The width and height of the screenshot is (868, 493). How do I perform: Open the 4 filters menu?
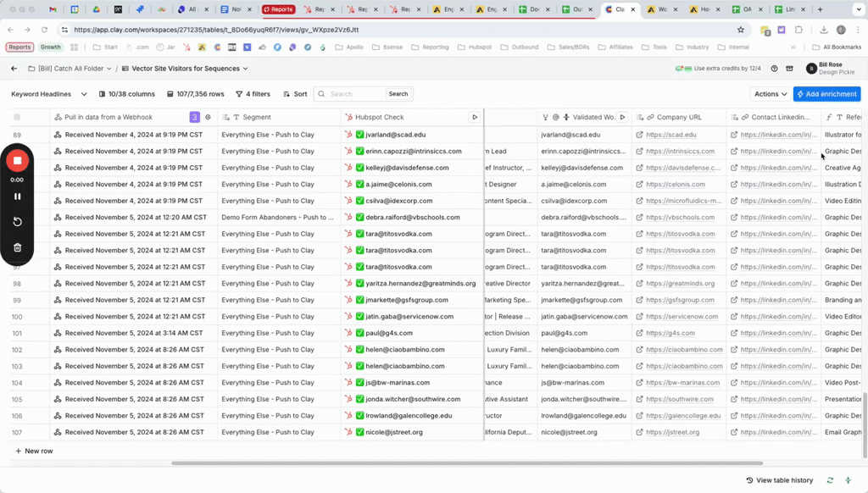click(x=253, y=94)
